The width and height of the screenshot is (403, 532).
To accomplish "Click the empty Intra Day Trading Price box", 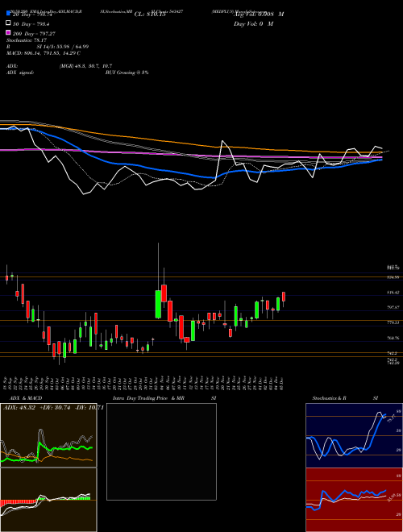I will (161, 451).
